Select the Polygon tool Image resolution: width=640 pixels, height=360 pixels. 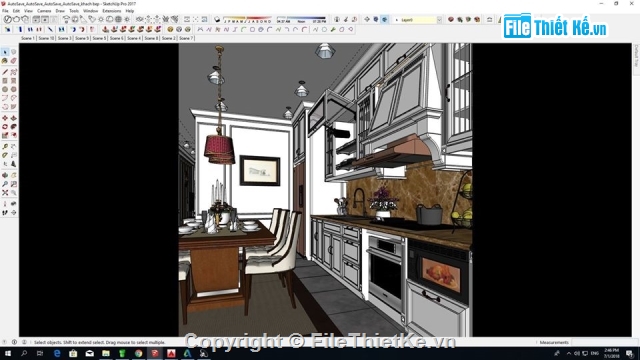click(13, 89)
